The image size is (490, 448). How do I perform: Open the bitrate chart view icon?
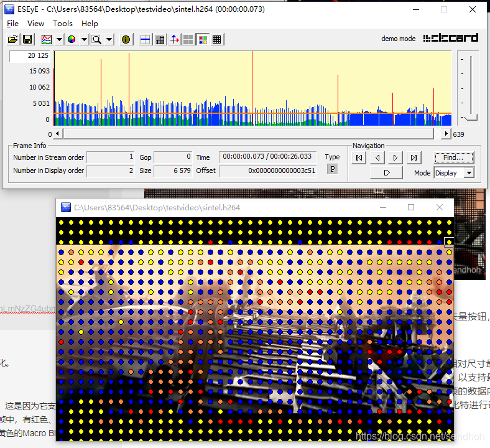coord(47,39)
